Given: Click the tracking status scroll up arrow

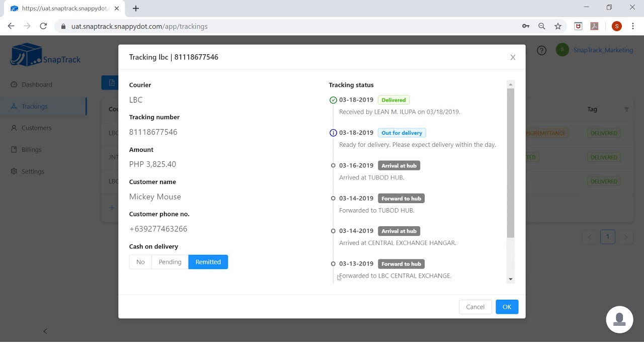Looking at the screenshot, I should point(511,84).
